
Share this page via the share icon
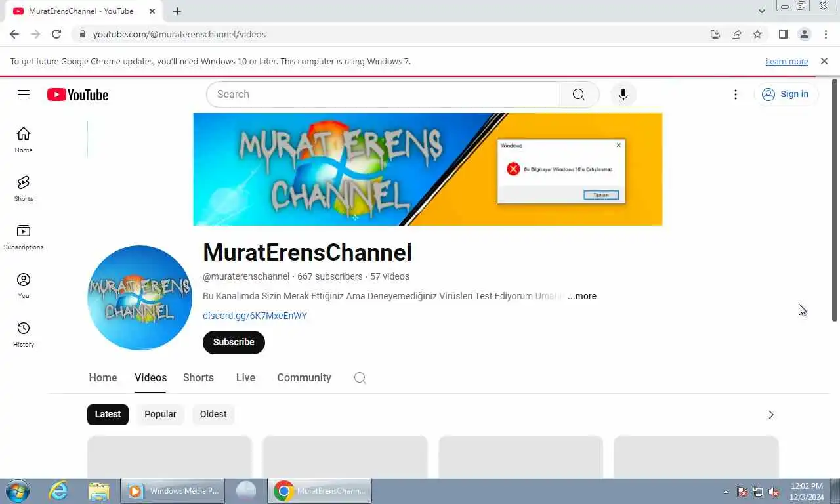[x=736, y=34]
